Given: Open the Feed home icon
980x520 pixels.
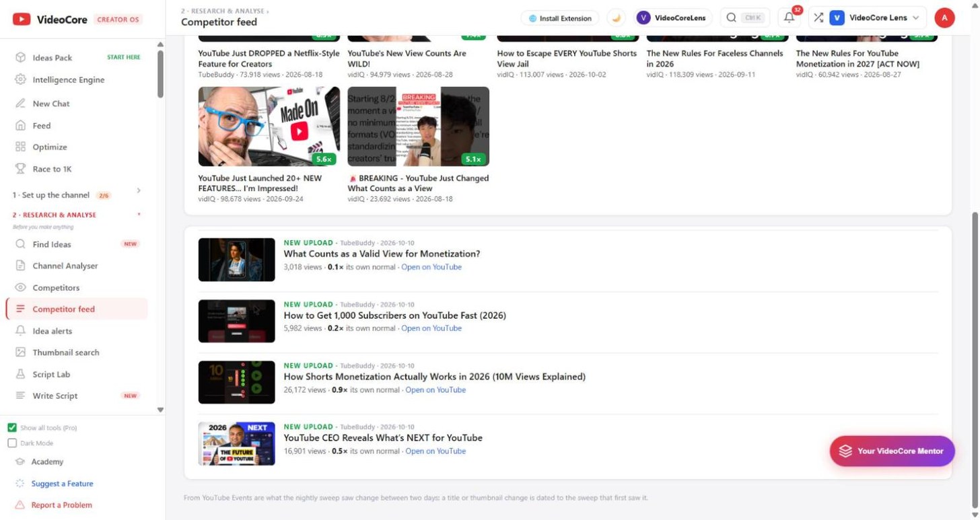Looking at the screenshot, I should point(20,126).
